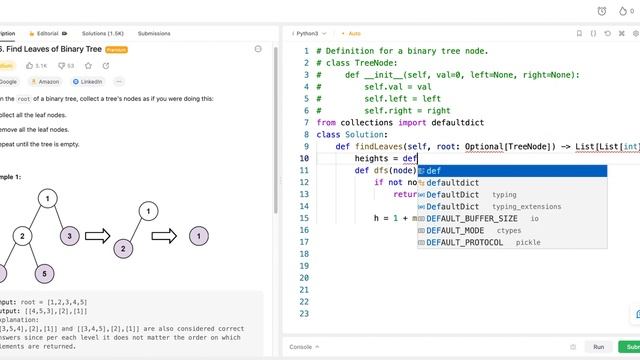Screen dimensions: 640x360
Task: Click the console panel icon left of Run
Action: (x=573, y=347)
